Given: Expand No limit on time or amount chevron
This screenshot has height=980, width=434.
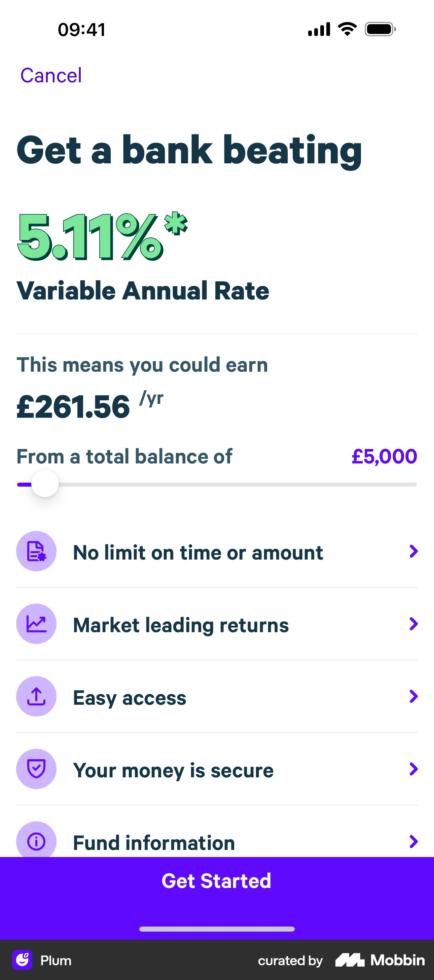Looking at the screenshot, I should point(413,551).
